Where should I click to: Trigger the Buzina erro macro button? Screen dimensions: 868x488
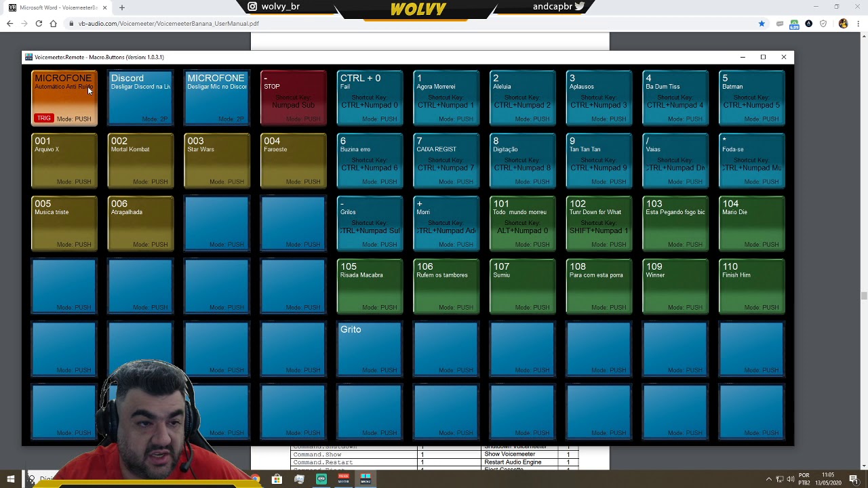click(x=370, y=161)
